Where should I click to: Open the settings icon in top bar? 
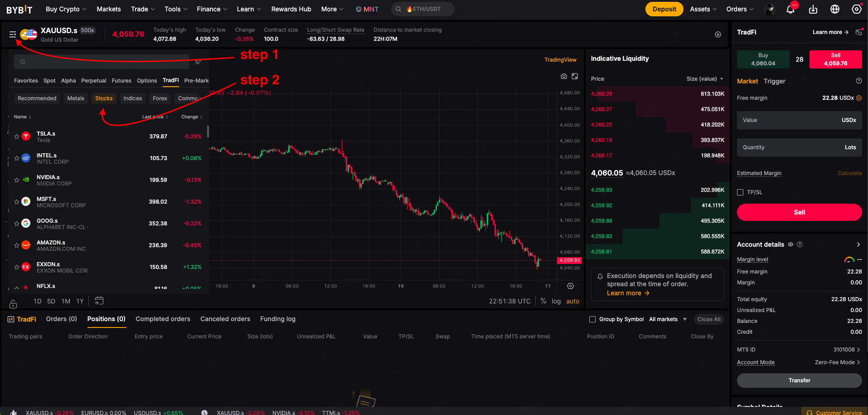click(857, 9)
